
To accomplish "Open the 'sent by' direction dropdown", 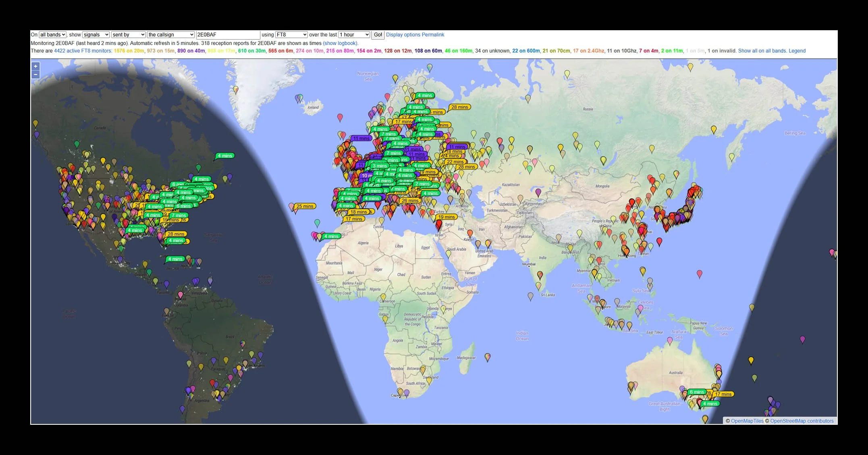I will (128, 35).
